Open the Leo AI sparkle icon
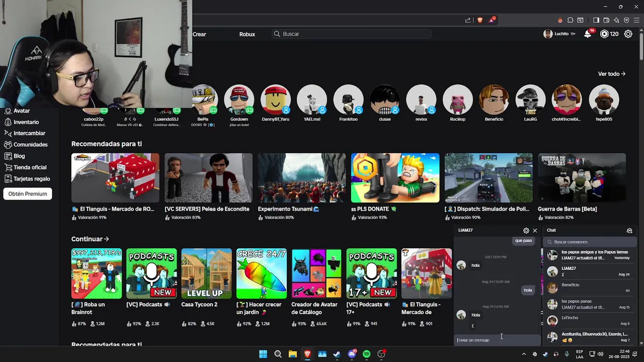644x362 pixels. 616,20
